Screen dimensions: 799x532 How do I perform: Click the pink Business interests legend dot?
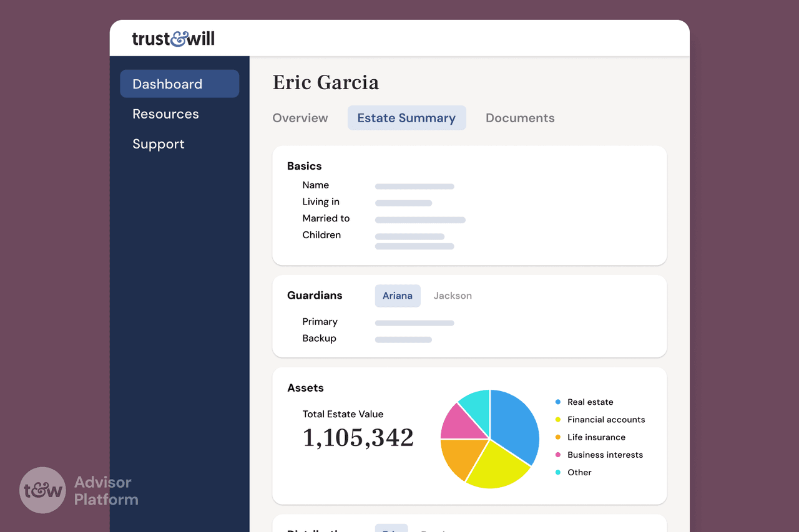pyautogui.click(x=557, y=454)
